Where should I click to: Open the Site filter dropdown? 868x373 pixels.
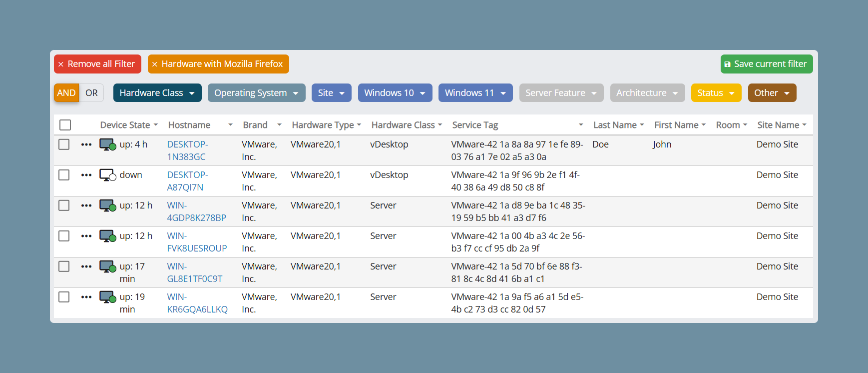tap(332, 93)
